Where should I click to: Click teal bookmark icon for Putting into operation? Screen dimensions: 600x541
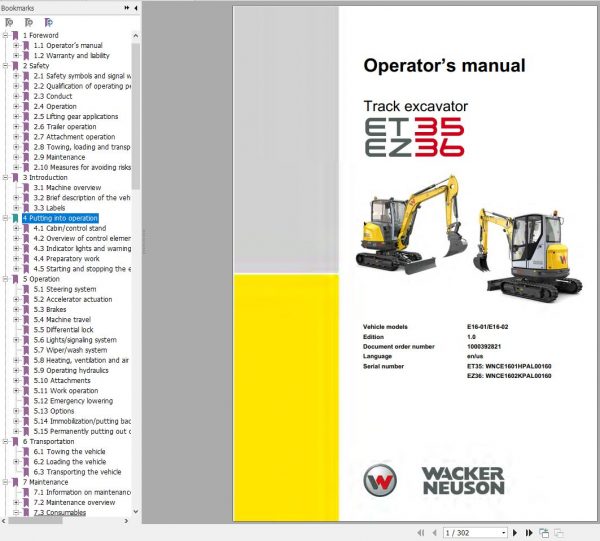pyautogui.click(x=15, y=218)
